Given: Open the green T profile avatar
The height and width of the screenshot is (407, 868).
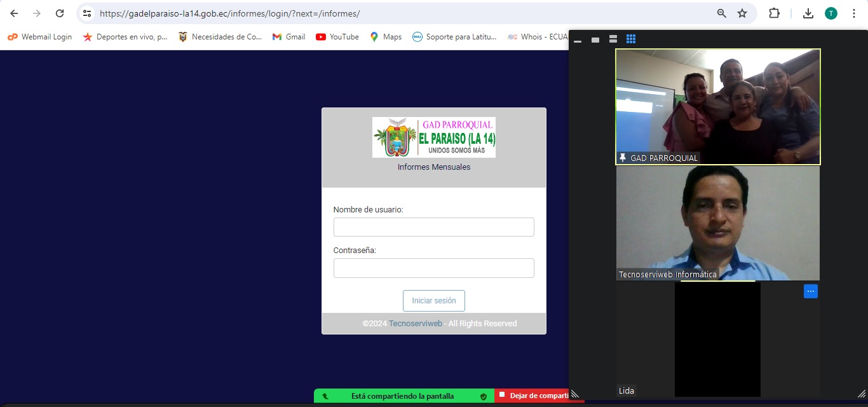Looking at the screenshot, I should (x=831, y=13).
